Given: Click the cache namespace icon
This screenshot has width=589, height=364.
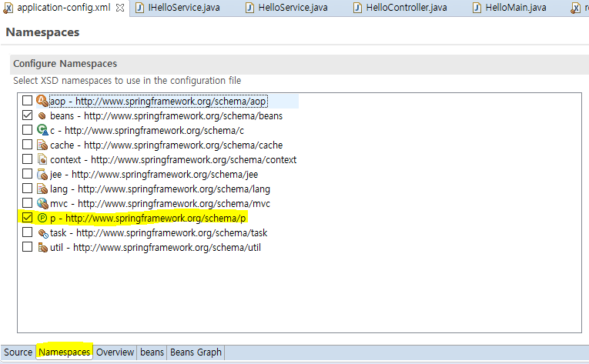Looking at the screenshot, I should point(42,145).
